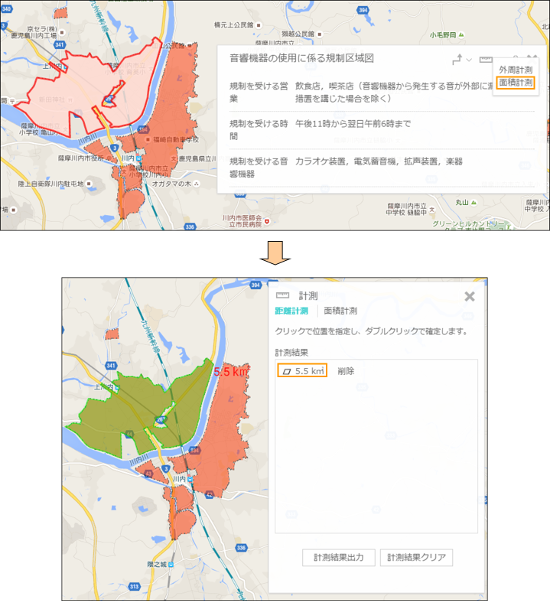
Task: Click the popup title 音響機器の使用に係る規制区域図
Action: pos(302,58)
